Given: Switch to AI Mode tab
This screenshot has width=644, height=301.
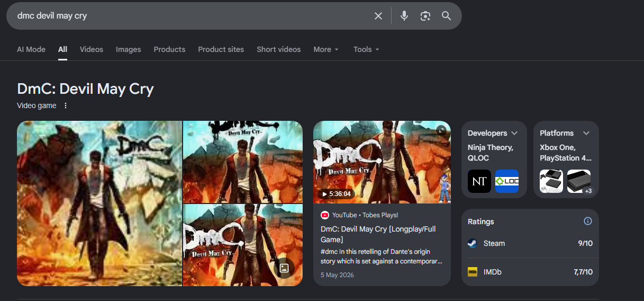Looking at the screenshot, I should coord(31,49).
